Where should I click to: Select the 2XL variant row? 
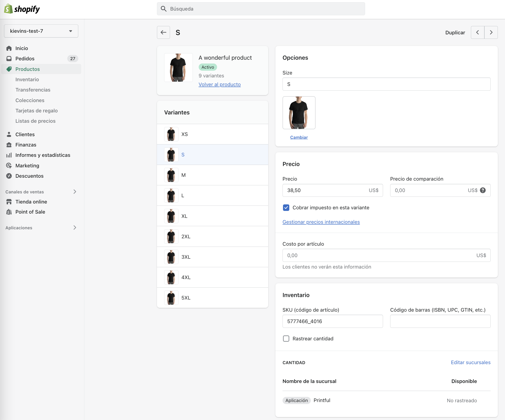point(213,236)
